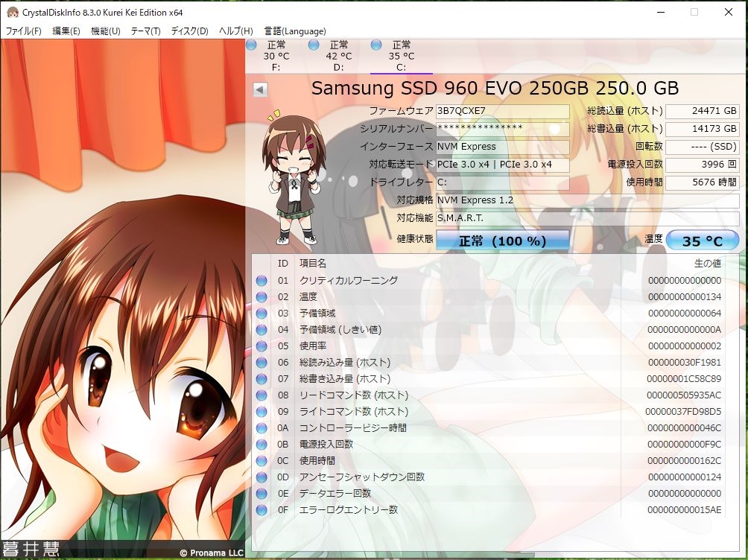Image resolution: width=748 pixels, height=560 pixels.
Task: Click status orb of 総書き込み量 (ホスト) row
Action: [262, 379]
